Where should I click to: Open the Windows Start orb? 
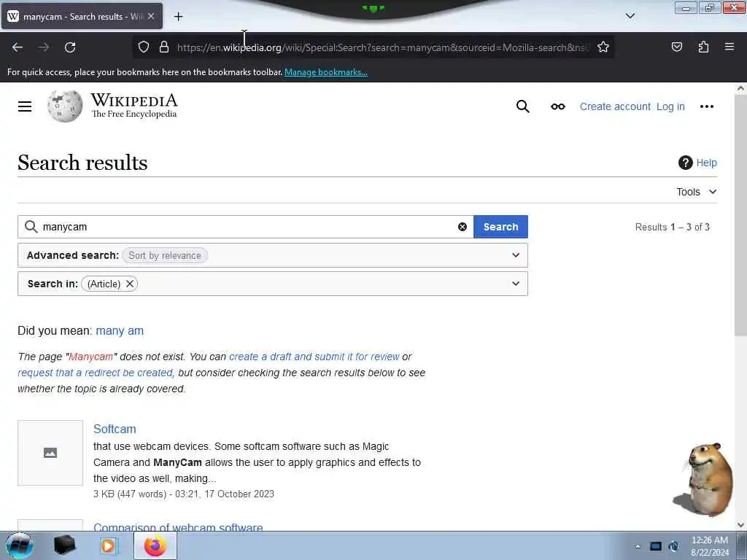[19, 545]
